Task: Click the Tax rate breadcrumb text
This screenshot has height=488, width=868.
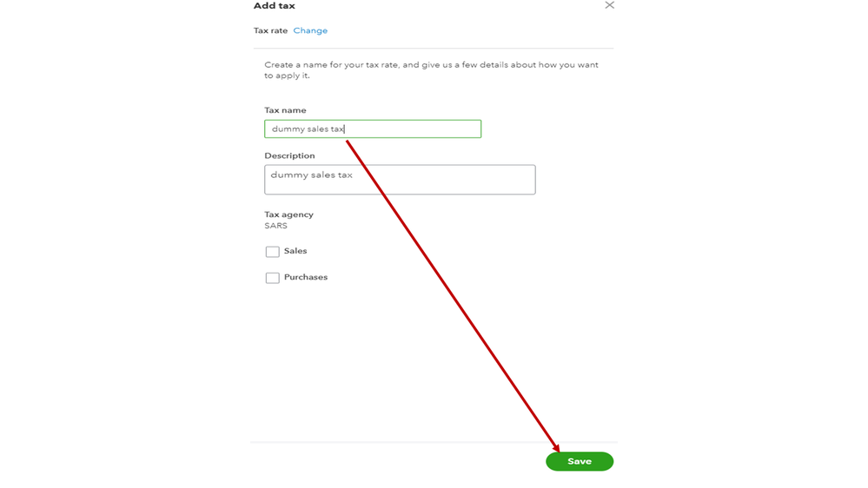Action: (x=270, y=30)
